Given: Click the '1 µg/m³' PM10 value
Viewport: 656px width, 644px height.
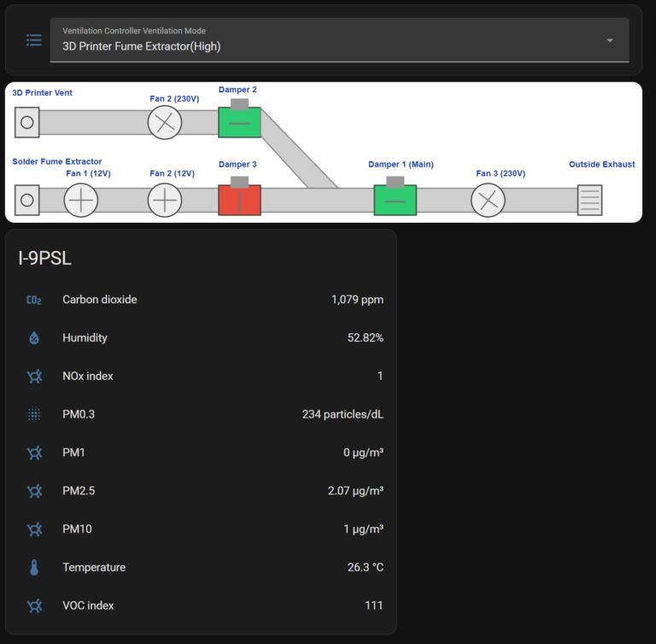Looking at the screenshot, I should 364,529.
